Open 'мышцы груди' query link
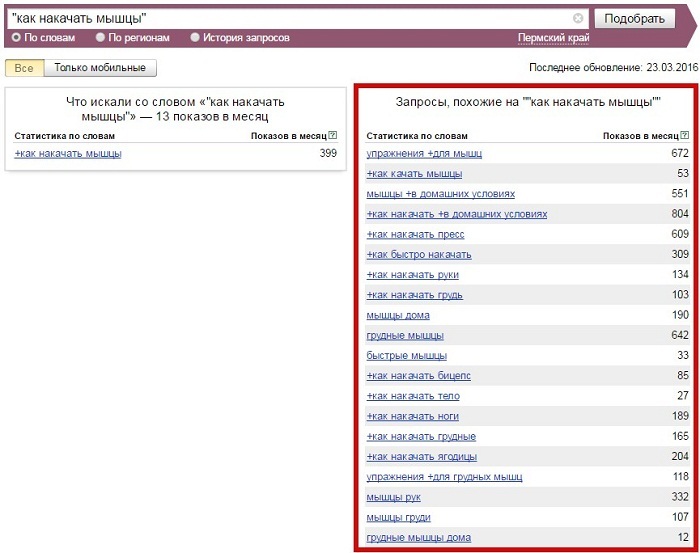Screen dimensions: 700x553 (398, 517)
